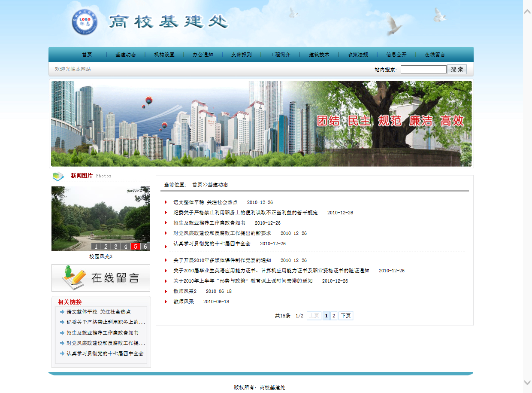Click the 高校基建处 site title

168,21
